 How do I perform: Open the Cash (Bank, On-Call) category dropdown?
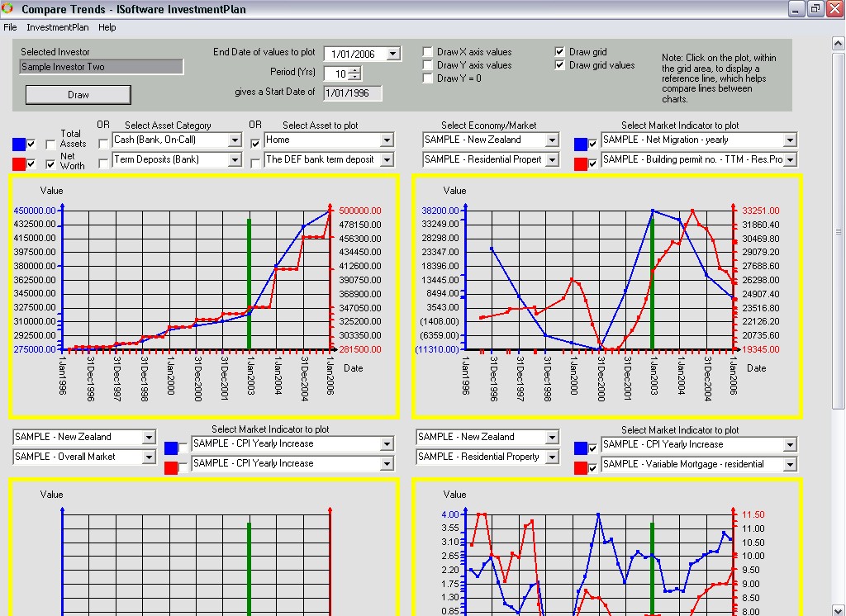(x=235, y=140)
